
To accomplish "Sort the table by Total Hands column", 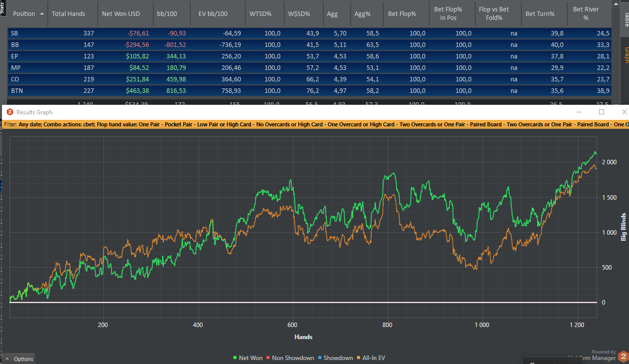I will click(x=68, y=14).
